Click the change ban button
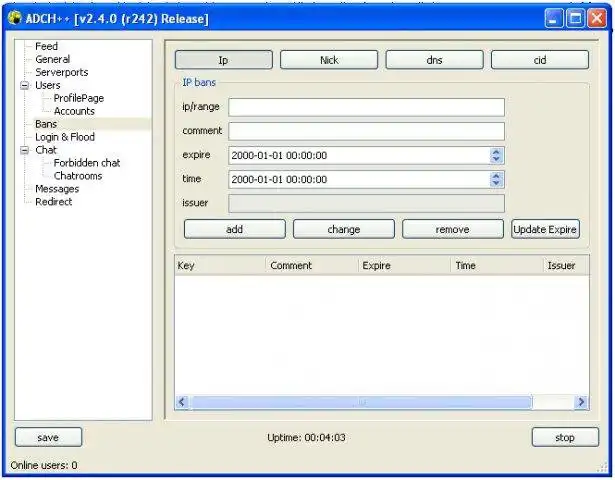Screen dimensions: 615x480 coord(344,229)
